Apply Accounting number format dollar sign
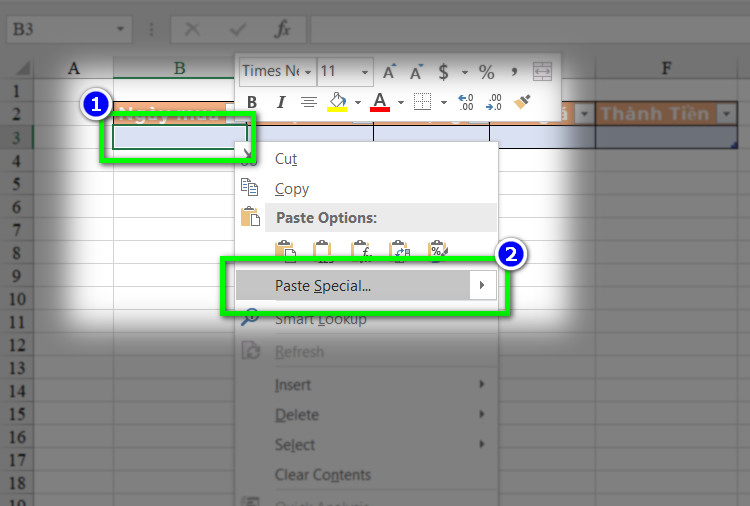The height and width of the screenshot is (506, 750). [443, 72]
